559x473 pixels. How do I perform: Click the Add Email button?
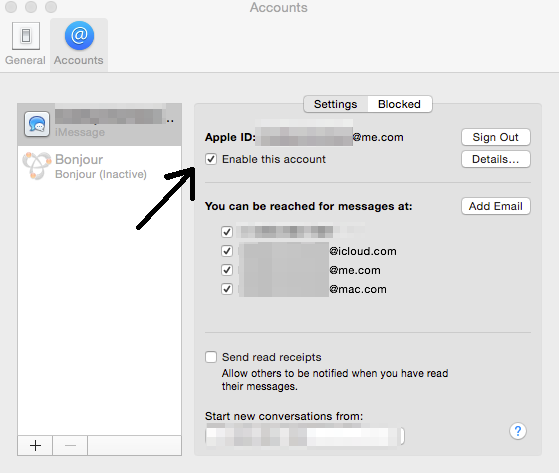pyautogui.click(x=496, y=206)
